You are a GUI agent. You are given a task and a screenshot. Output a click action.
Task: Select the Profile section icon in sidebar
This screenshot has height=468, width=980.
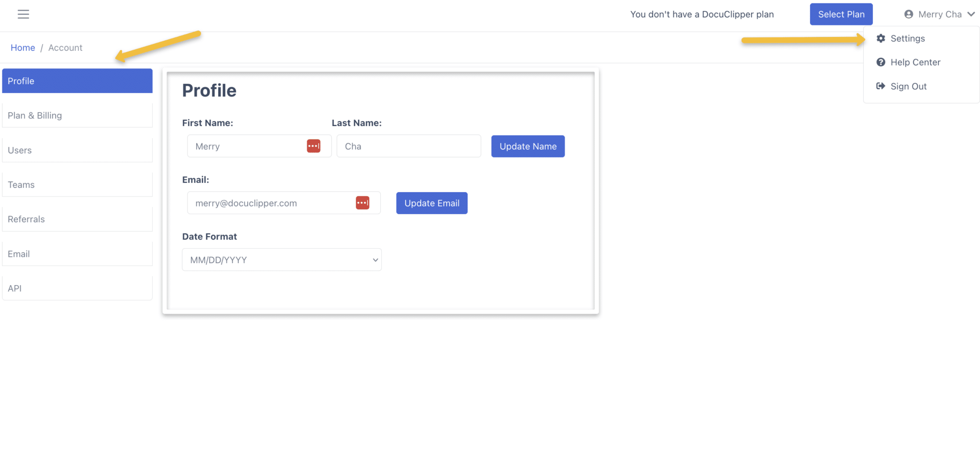21,80
